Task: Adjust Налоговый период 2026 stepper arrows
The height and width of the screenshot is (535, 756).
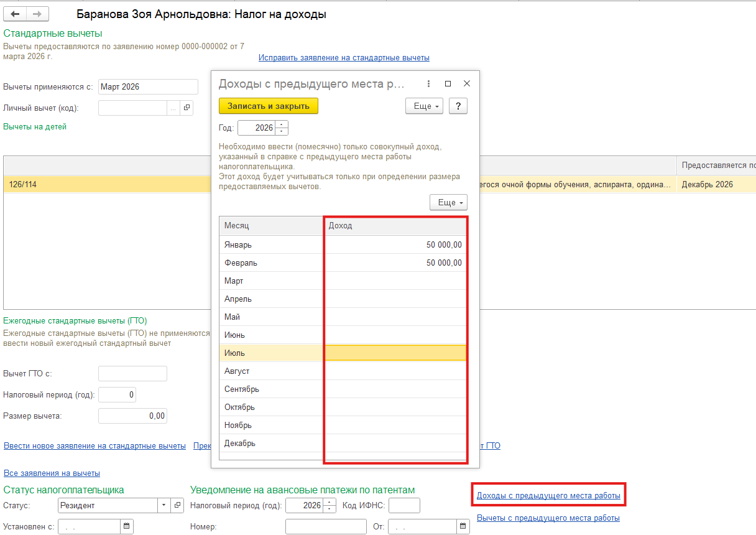Action: [330, 505]
